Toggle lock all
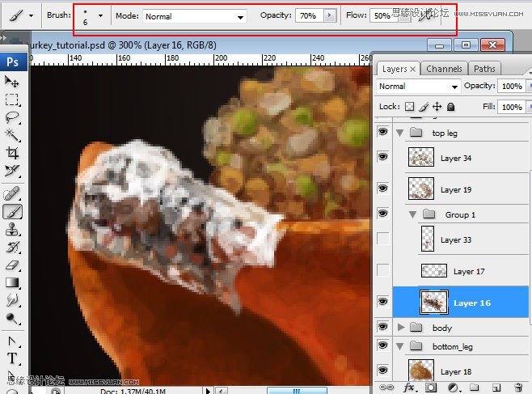Viewport: 532px width, 394px height. [x=450, y=107]
